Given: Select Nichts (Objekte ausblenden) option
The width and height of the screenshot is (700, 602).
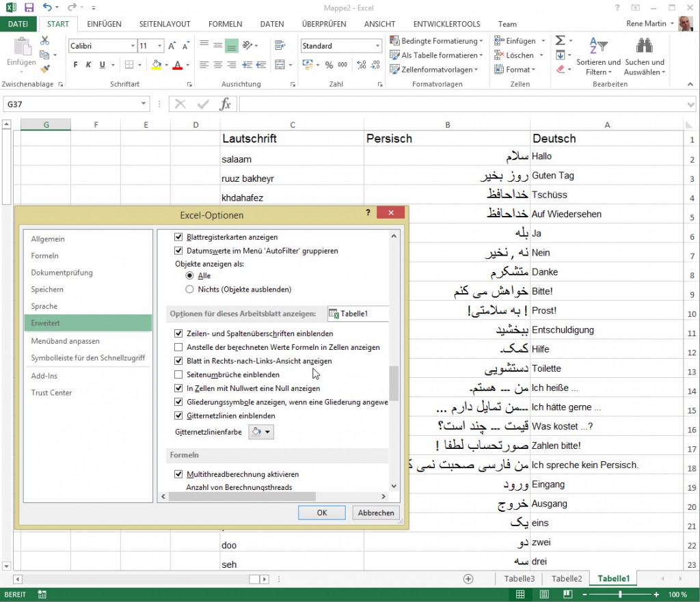Looking at the screenshot, I should (189, 289).
